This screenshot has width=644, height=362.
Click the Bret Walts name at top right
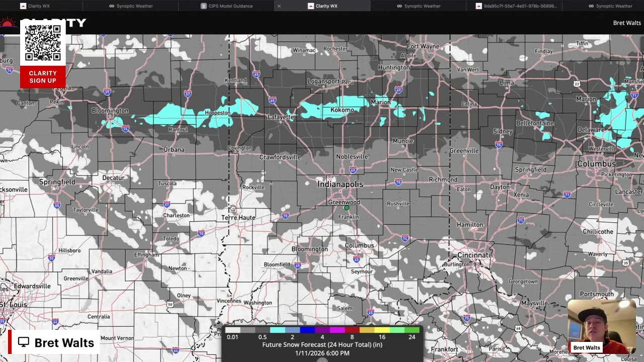point(627,23)
